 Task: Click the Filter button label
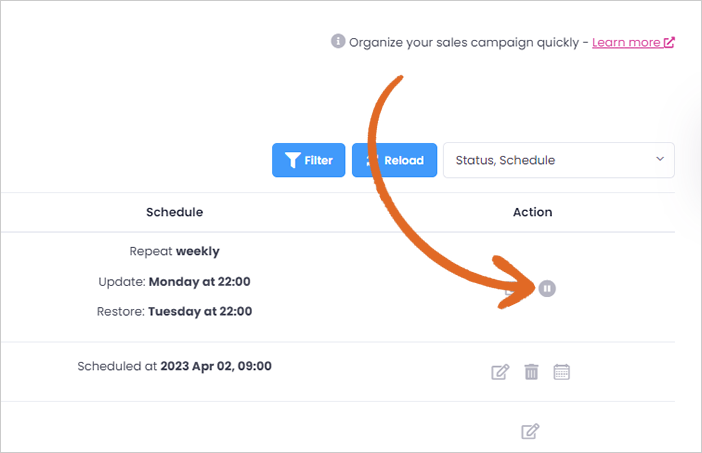pos(318,160)
